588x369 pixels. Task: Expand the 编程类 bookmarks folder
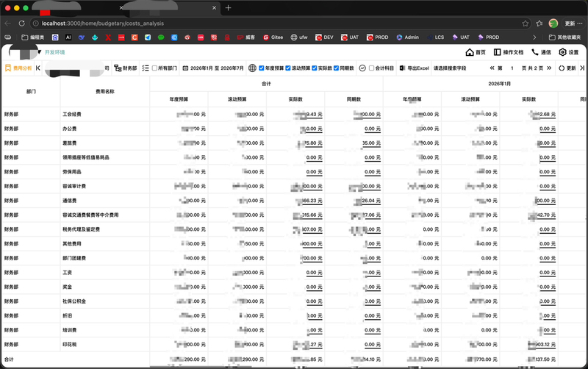coord(32,37)
